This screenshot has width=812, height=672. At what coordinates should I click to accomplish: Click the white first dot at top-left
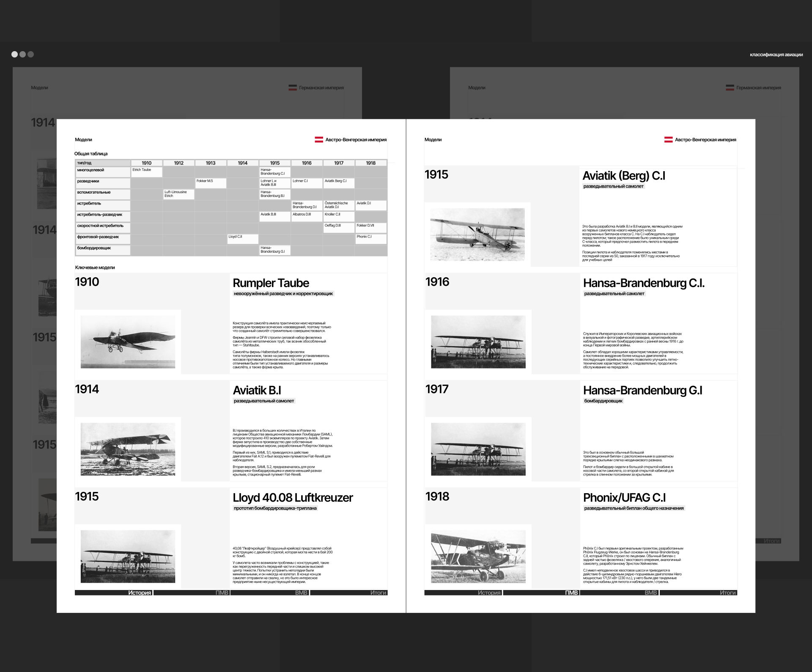click(x=14, y=54)
